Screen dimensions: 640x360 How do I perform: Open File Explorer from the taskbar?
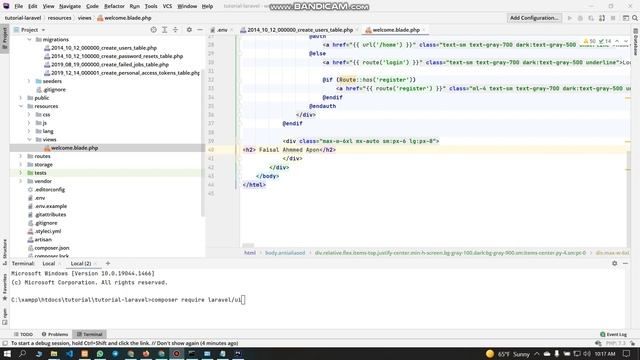(53, 354)
